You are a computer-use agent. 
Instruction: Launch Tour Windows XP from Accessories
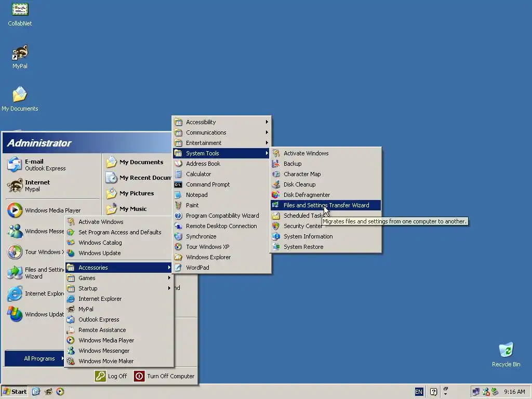tap(221, 247)
